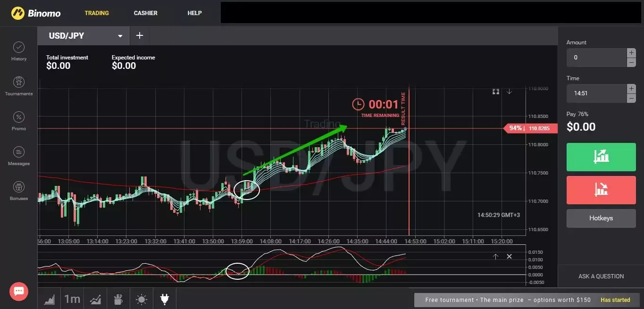This screenshot has height=309, width=644.
Task: Open History in the sidebar
Action: point(19,51)
